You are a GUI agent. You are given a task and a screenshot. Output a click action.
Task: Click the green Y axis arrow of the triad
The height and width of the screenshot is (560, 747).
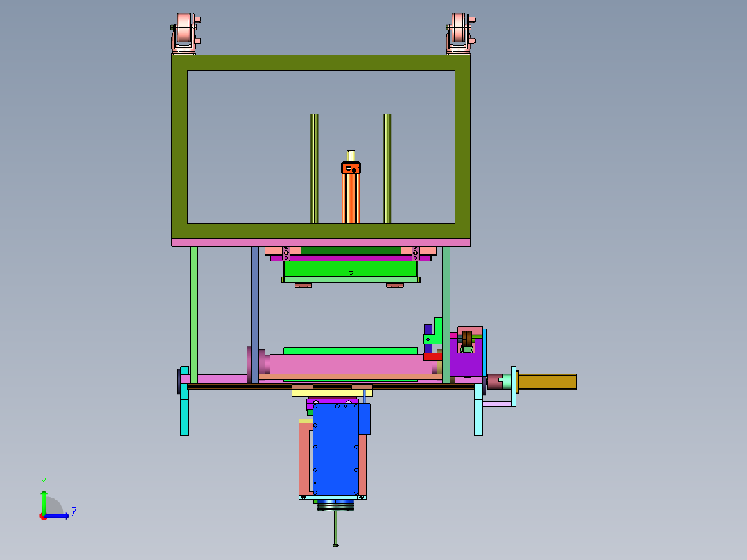tap(44, 501)
